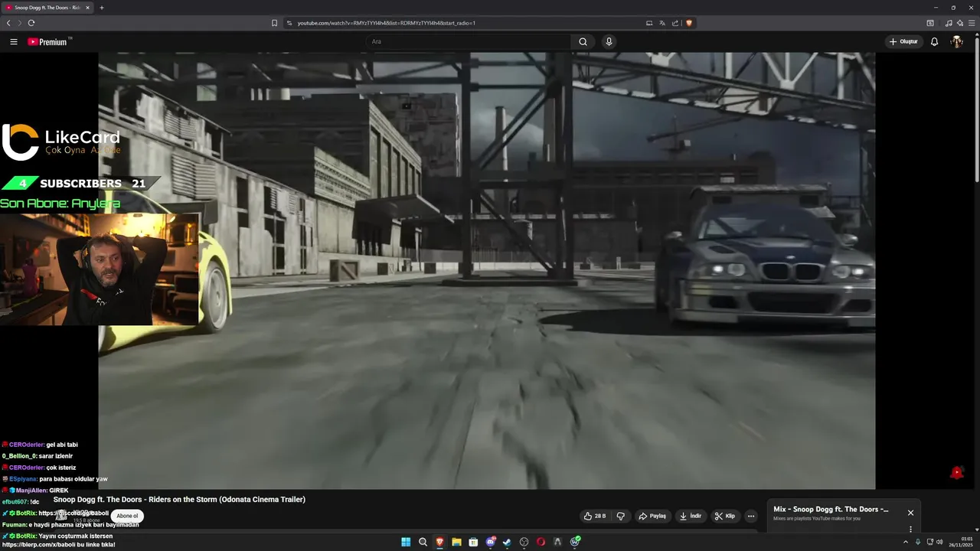Open Brave Shields lion icon
The image size is (980, 551).
pyautogui.click(x=688, y=23)
